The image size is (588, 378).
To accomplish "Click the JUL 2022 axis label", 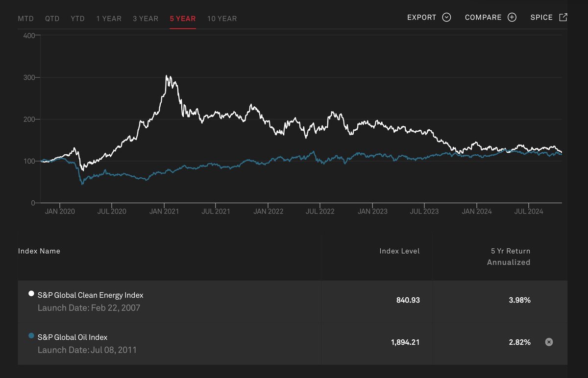I will point(320,212).
